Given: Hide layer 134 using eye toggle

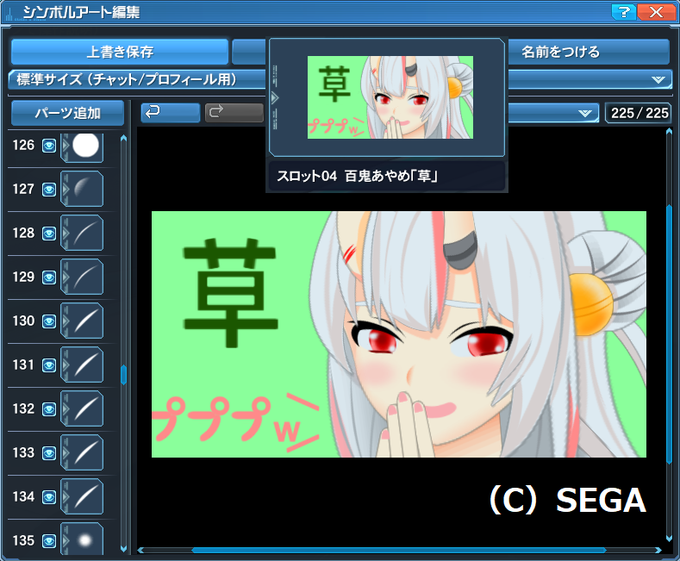Looking at the screenshot, I should pos(49,497).
